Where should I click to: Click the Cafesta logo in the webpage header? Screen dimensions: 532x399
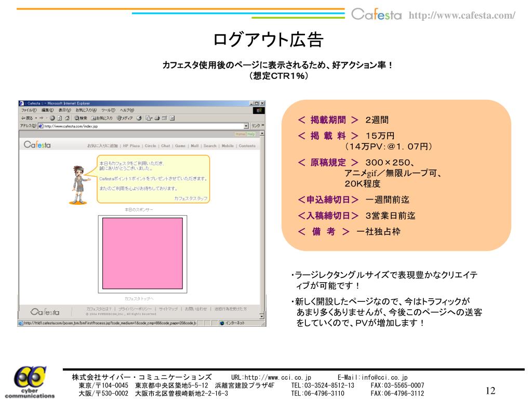point(37,145)
